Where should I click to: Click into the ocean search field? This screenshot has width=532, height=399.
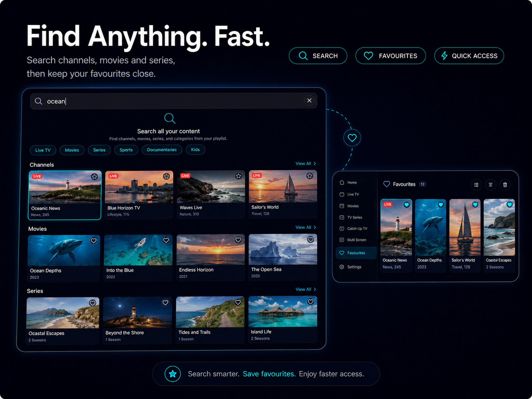click(x=174, y=101)
